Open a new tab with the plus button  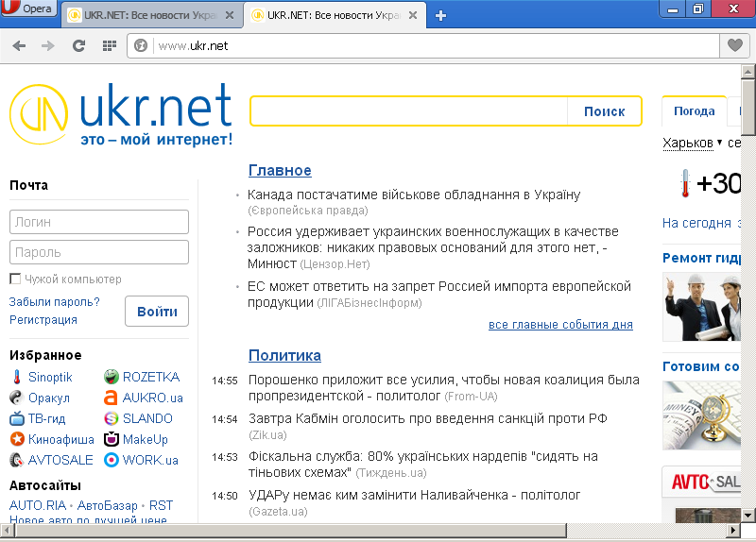tap(440, 15)
